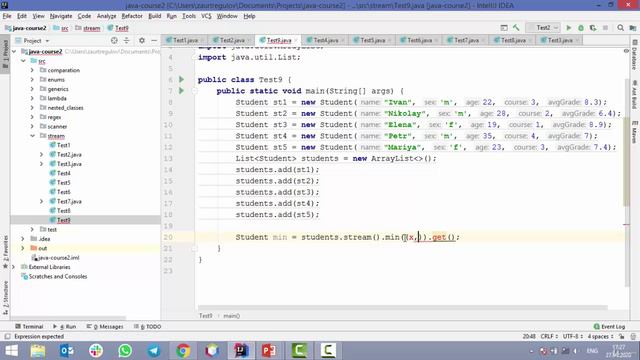This screenshot has width=640, height=360.
Task: Switch to Test8.java tab
Action: pos(513,40)
